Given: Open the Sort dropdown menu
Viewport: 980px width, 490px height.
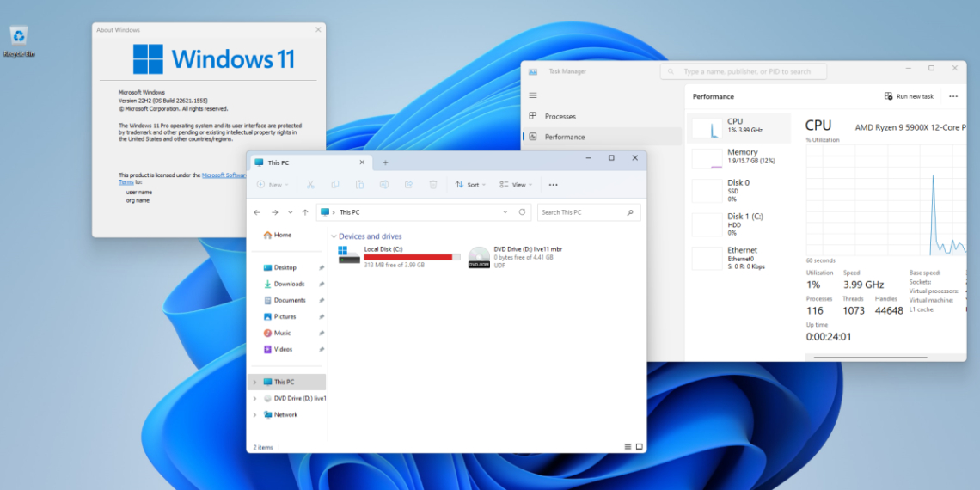Looking at the screenshot, I should (470, 185).
